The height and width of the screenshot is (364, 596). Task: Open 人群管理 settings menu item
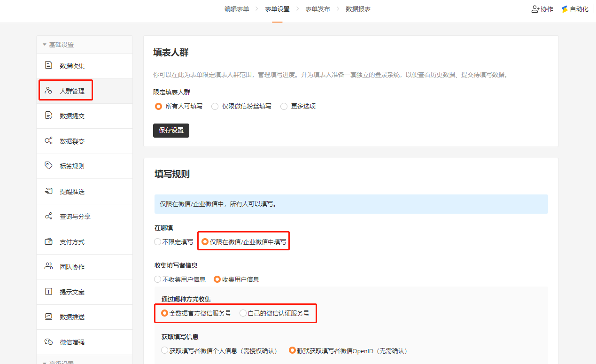point(85,91)
